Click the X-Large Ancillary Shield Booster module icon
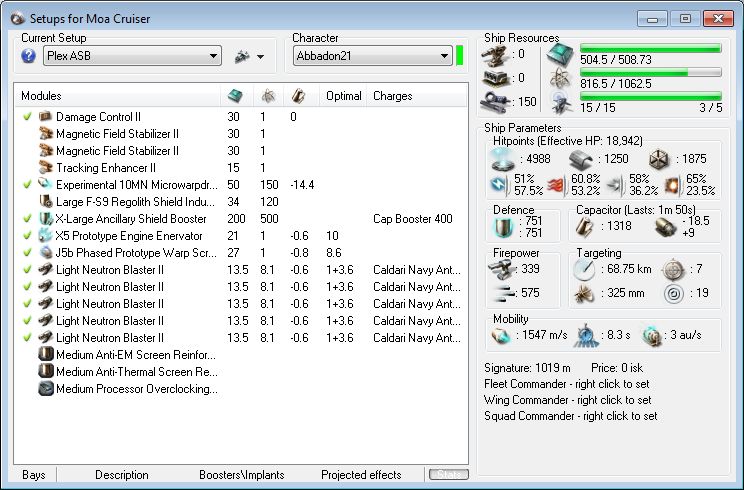Screen dimensions: 744x490 pyautogui.click(x=45, y=219)
